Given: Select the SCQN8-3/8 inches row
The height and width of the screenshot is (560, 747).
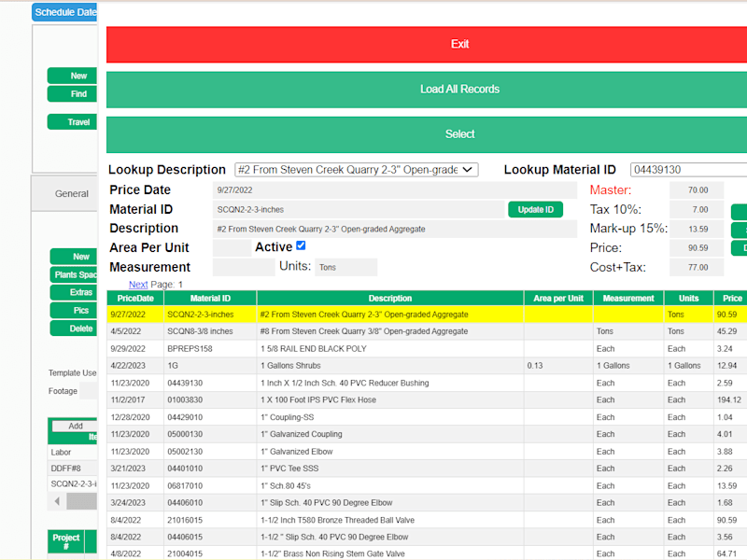Looking at the screenshot, I should point(427,331).
